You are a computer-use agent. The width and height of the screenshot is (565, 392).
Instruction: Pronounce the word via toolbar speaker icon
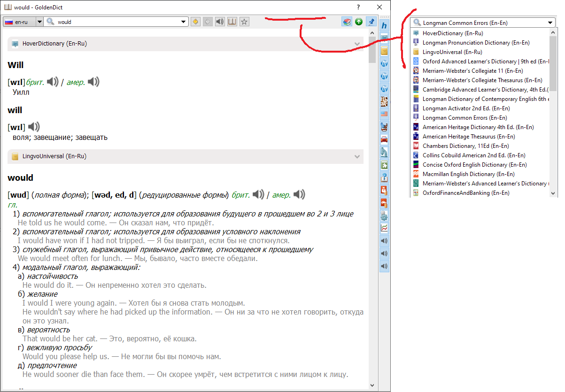(219, 21)
